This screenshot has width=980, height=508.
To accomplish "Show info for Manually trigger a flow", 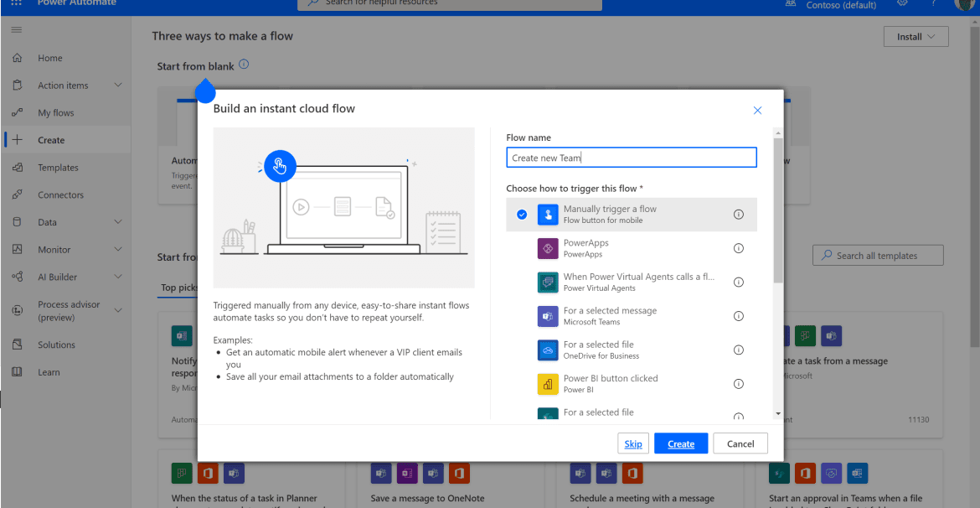I will click(738, 215).
